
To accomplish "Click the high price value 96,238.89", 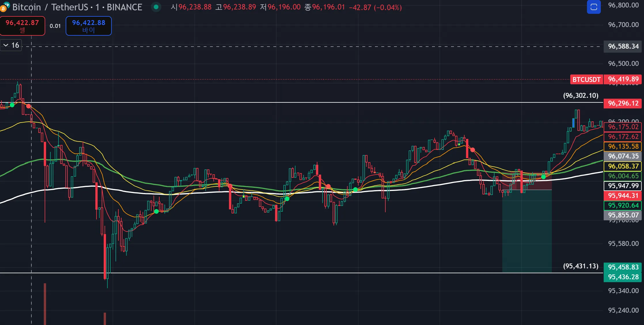I will (x=240, y=7).
